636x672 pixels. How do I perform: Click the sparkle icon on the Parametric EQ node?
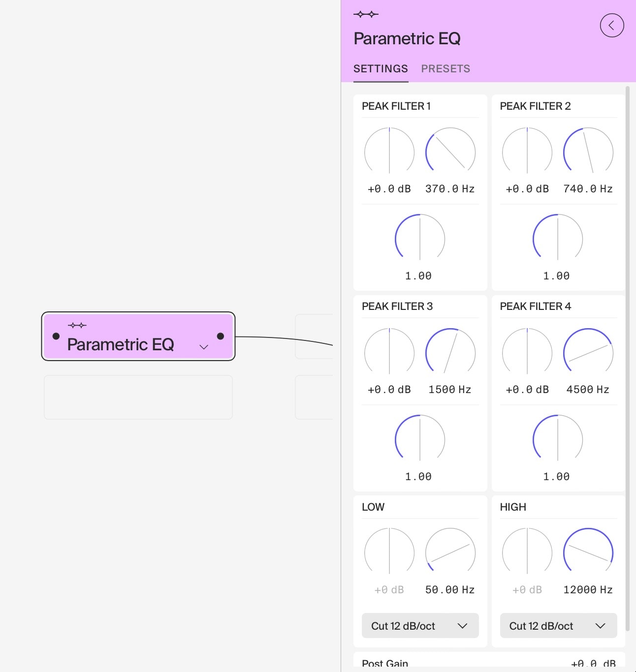pyautogui.click(x=77, y=325)
